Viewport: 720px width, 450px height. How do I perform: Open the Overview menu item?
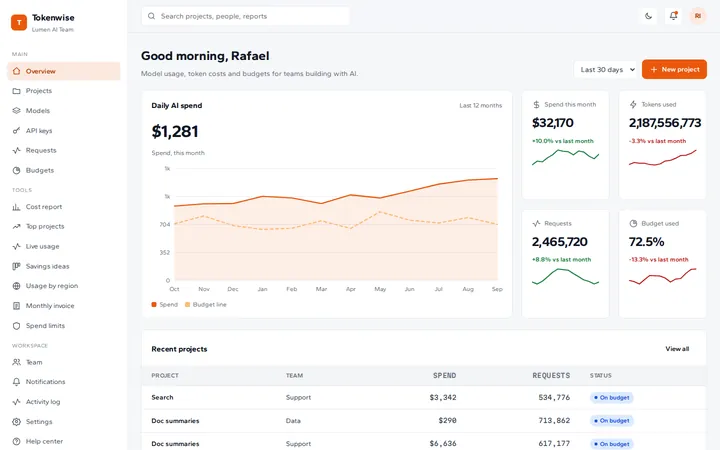tap(64, 71)
